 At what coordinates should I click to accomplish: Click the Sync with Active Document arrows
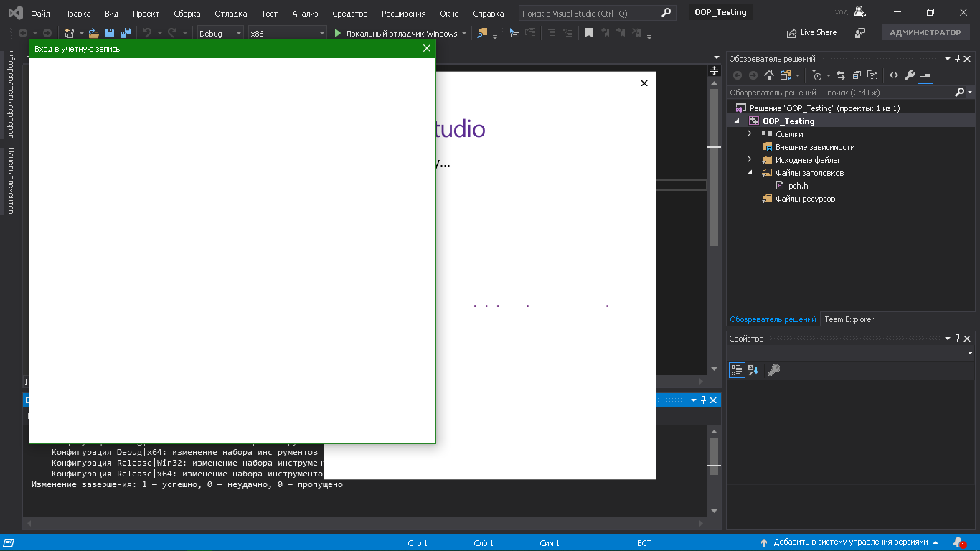pyautogui.click(x=841, y=75)
